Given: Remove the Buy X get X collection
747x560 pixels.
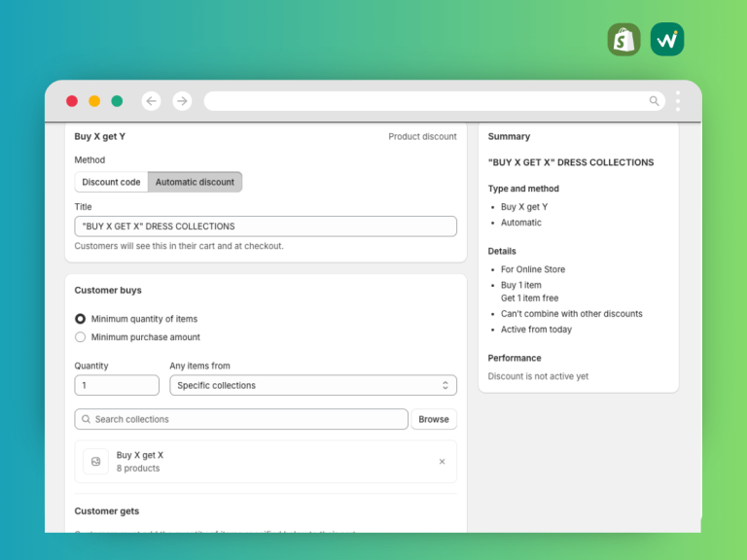Looking at the screenshot, I should coord(443,462).
